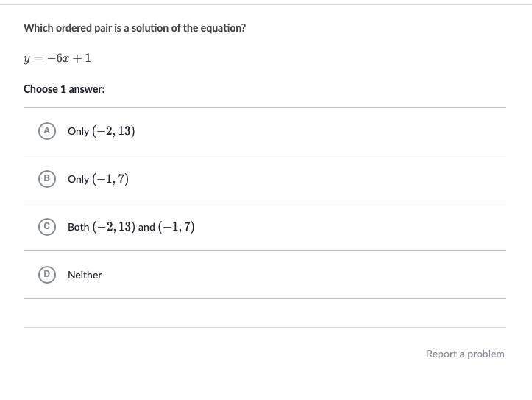Select radio button B
This screenshot has width=532, height=400.
[x=46, y=179]
